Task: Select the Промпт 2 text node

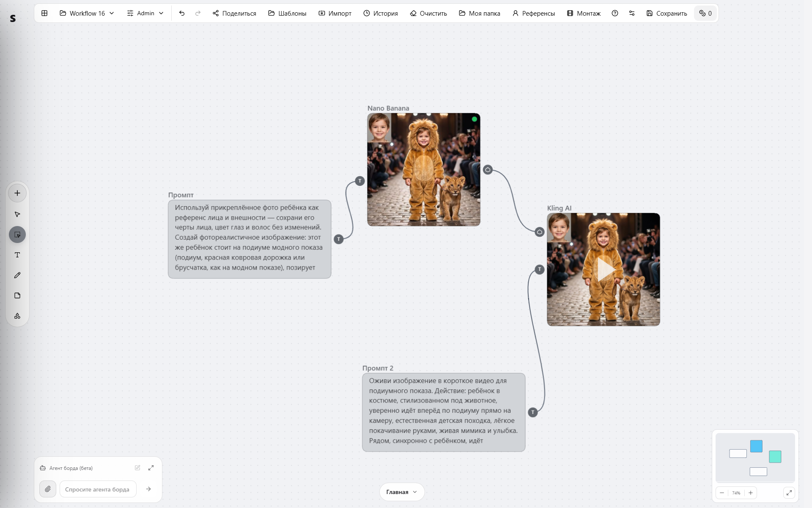Action: pos(444,412)
